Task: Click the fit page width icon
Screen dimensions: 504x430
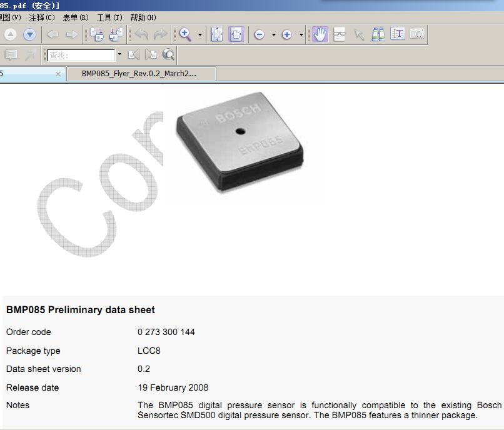Action: click(236, 34)
